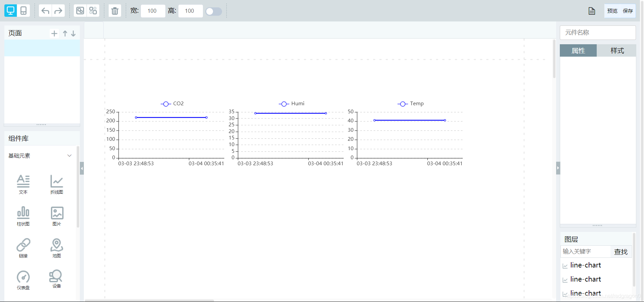The image size is (644, 302).
Task: Select the 设备 device component
Action: (57, 279)
